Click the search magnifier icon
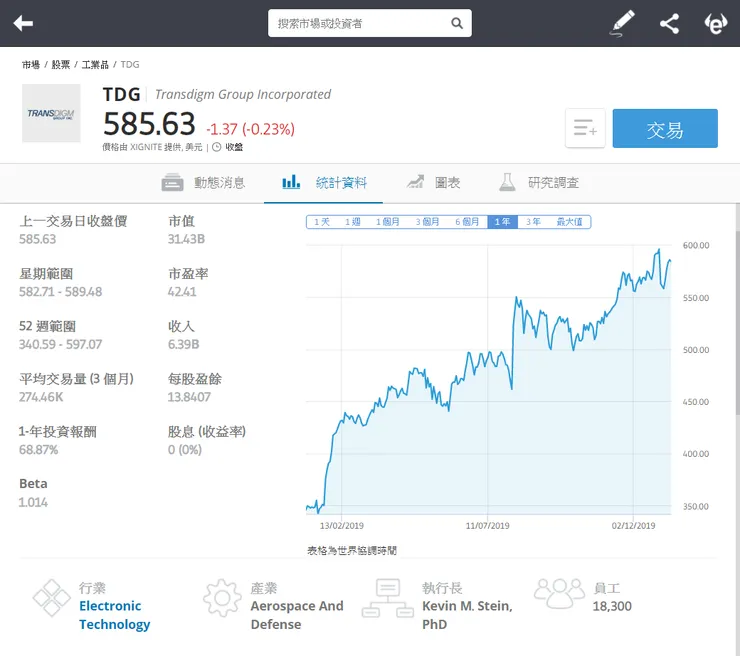This screenshot has height=656, width=740. click(x=456, y=23)
